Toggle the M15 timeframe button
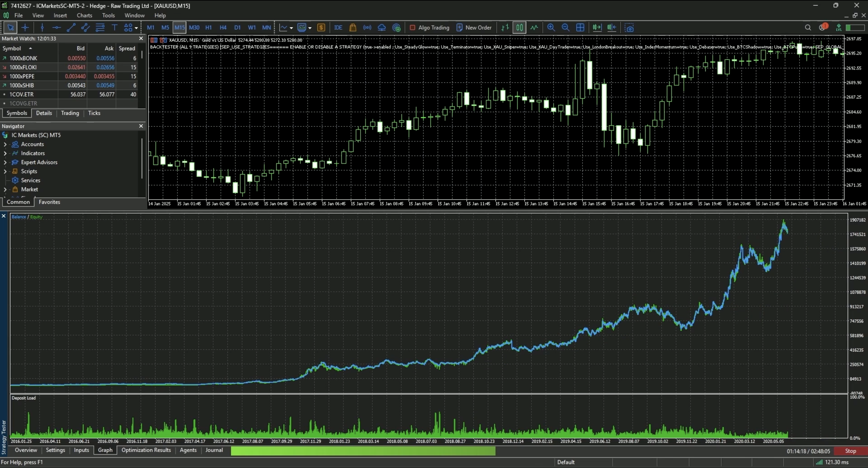 click(180, 28)
